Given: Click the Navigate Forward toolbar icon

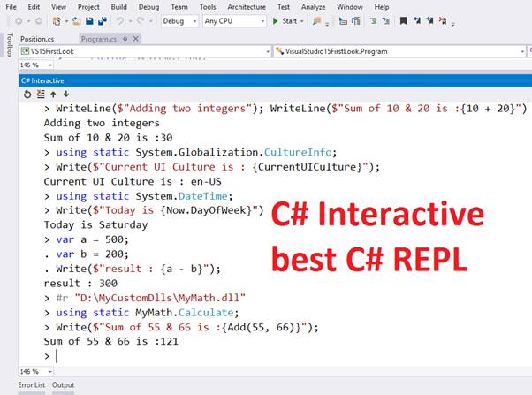Looking at the screenshot, I should coord(39,21).
